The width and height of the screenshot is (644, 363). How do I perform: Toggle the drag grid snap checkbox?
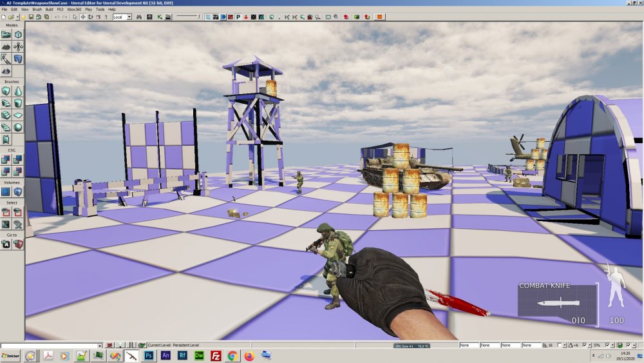(560, 346)
